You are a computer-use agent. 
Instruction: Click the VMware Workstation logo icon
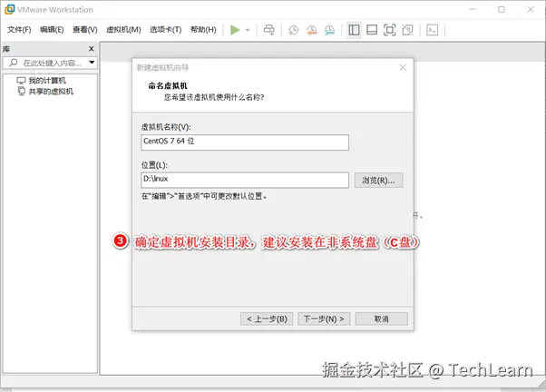9,9
